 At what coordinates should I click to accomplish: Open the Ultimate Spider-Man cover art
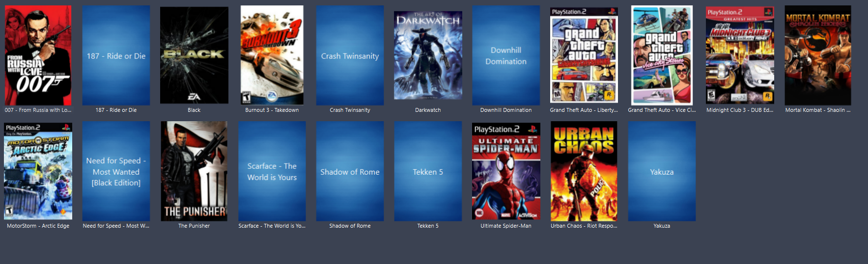pos(506,171)
